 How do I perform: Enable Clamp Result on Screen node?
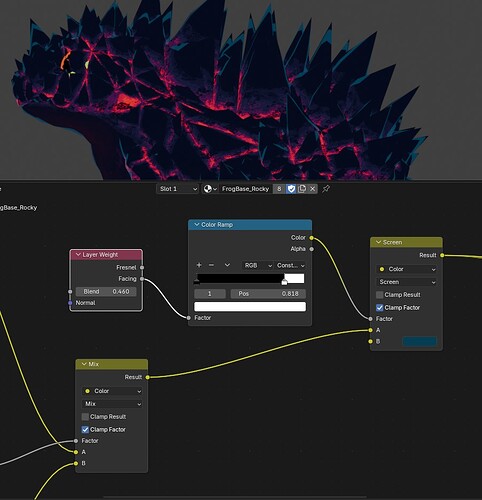click(x=379, y=295)
